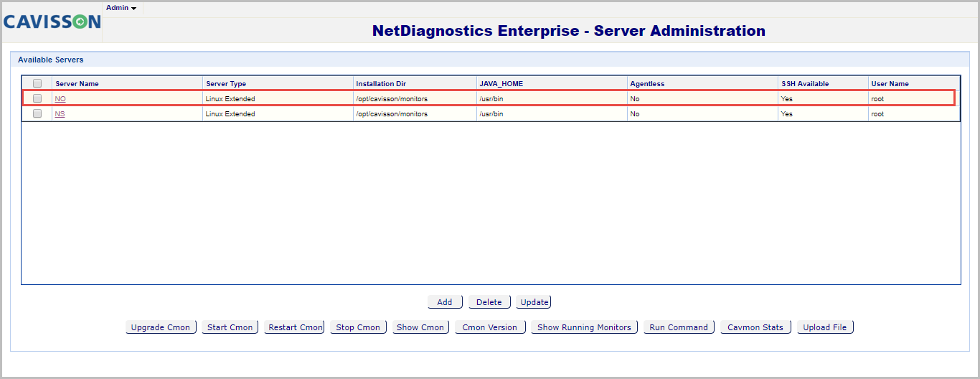The image size is (980, 379).
Task: Click the Add button
Action: click(x=445, y=302)
